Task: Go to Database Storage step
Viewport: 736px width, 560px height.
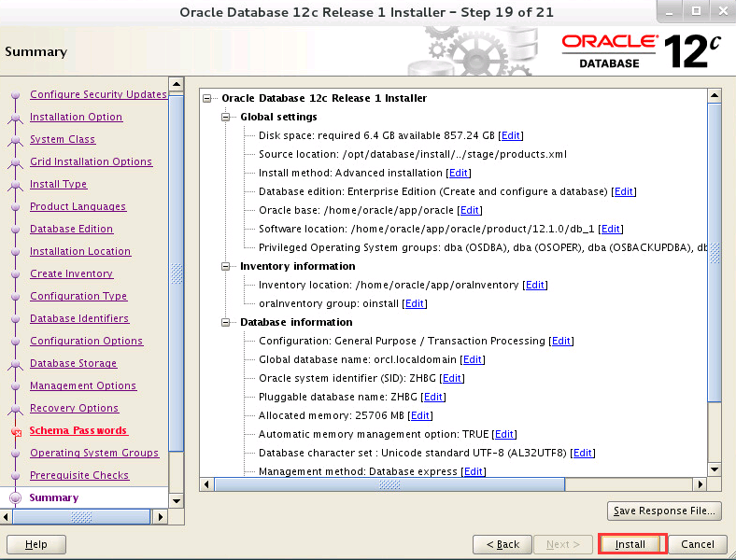Action: (x=73, y=363)
